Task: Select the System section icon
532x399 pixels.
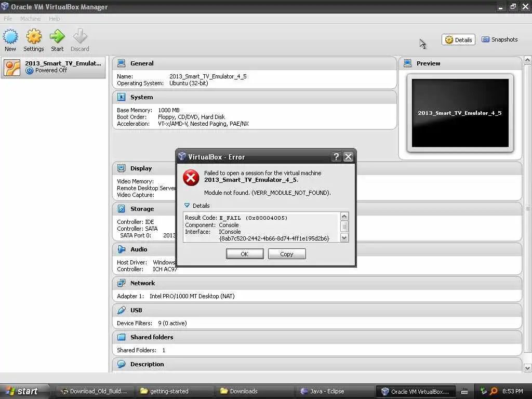Action: point(121,97)
